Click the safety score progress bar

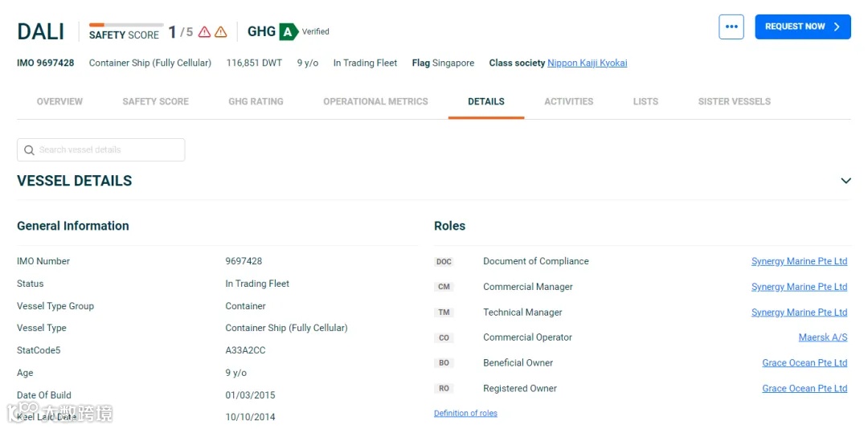(x=126, y=25)
